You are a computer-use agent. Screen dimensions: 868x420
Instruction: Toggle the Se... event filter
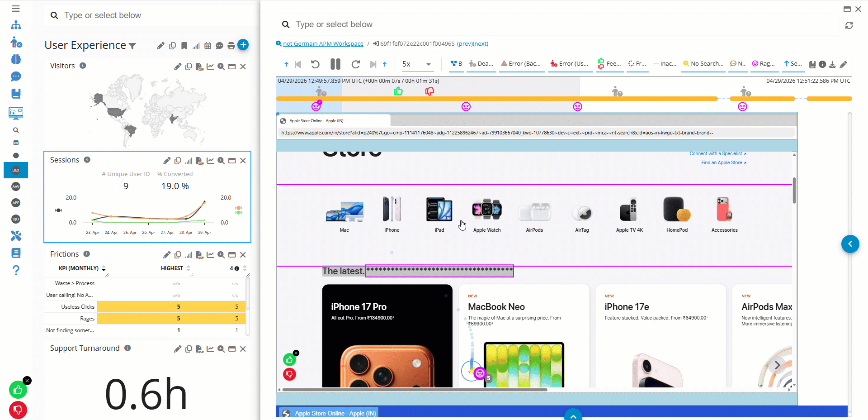coord(793,64)
